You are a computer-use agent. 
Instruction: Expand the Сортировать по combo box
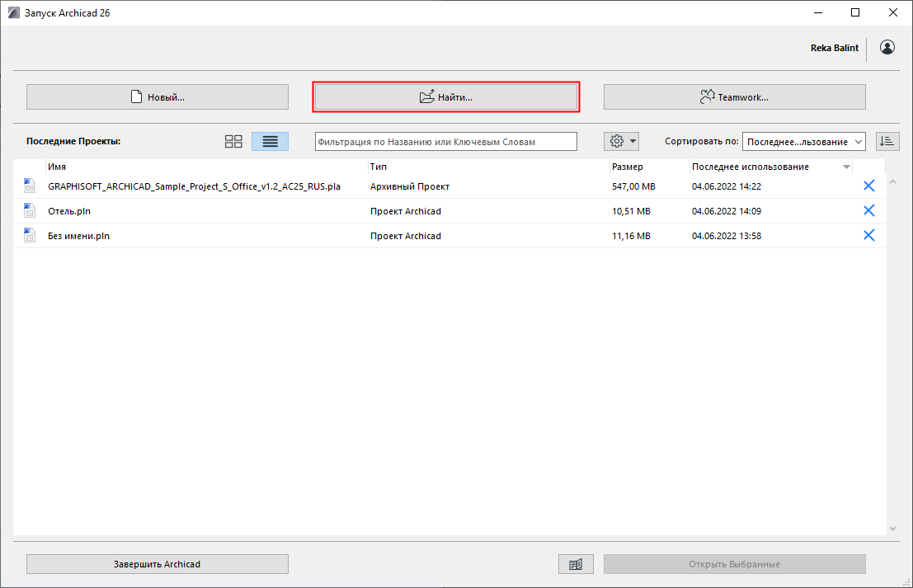pos(803,142)
